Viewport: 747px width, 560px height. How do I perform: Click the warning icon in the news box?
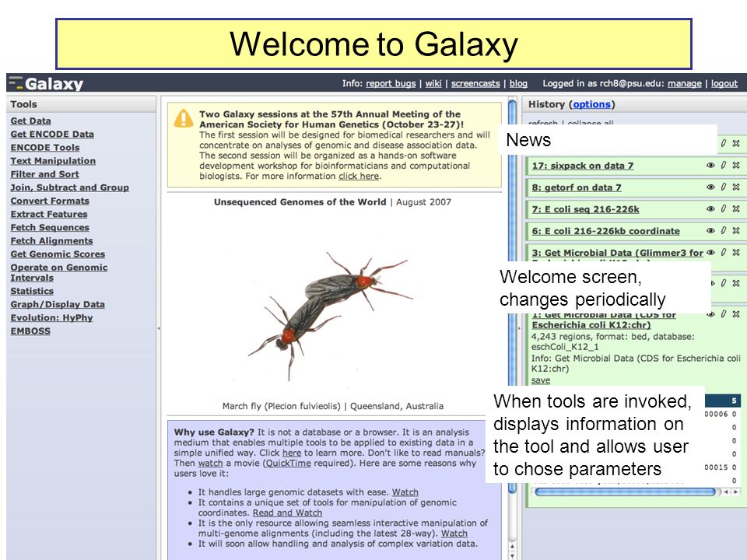(x=184, y=118)
